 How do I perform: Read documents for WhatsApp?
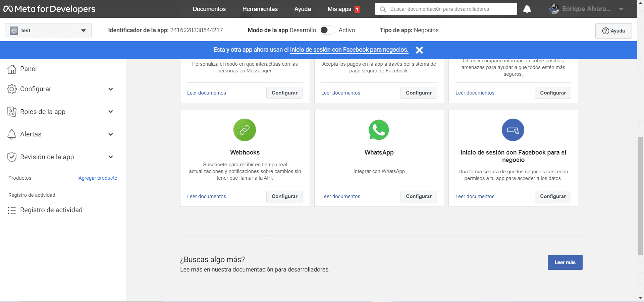pyautogui.click(x=341, y=196)
